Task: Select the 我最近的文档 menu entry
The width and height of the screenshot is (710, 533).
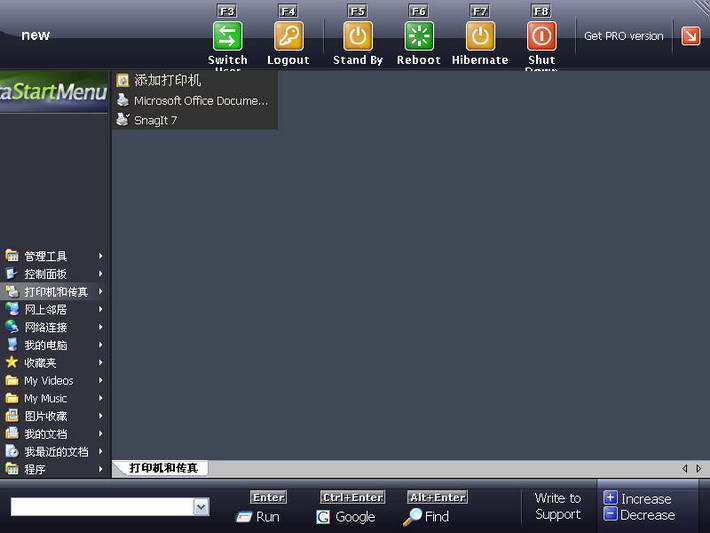Action: pyautogui.click(x=54, y=451)
